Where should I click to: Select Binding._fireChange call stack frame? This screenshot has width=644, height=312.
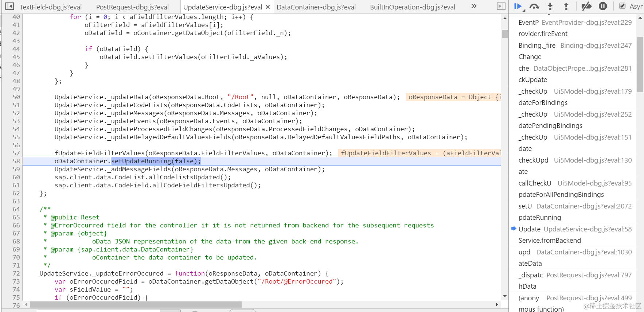(573, 51)
